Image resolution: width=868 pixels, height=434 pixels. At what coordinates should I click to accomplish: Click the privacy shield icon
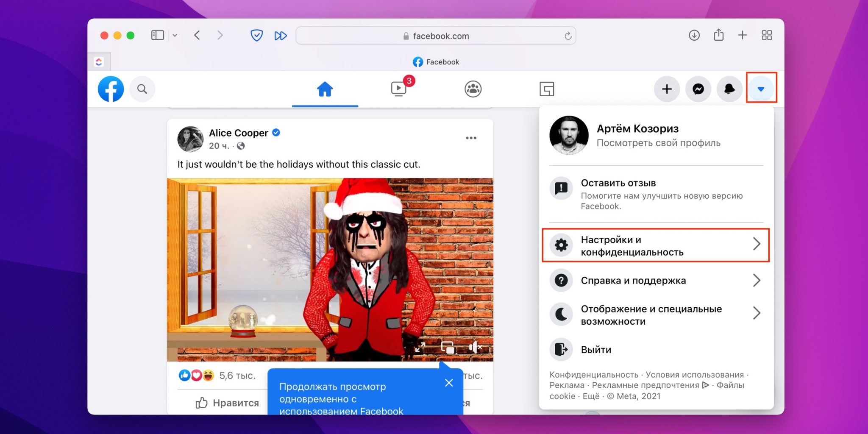(256, 35)
